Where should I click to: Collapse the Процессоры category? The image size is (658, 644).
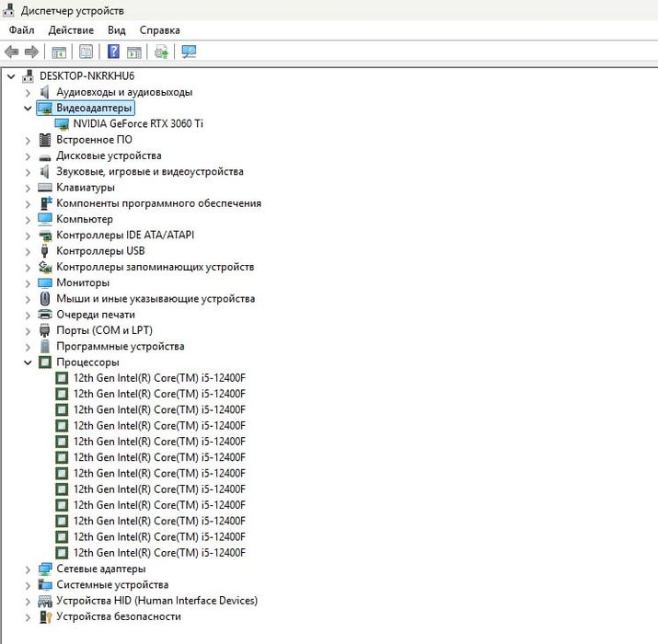click(x=28, y=362)
